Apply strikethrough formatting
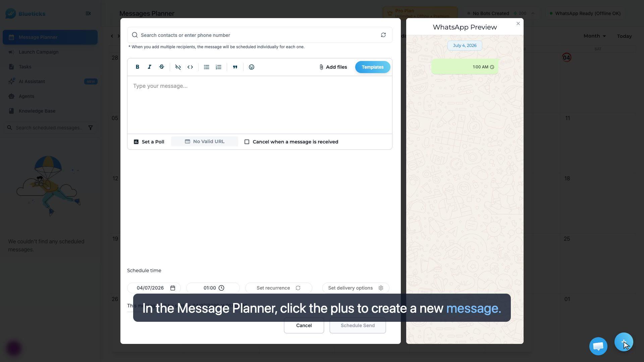This screenshot has height=362, width=644. click(x=161, y=67)
